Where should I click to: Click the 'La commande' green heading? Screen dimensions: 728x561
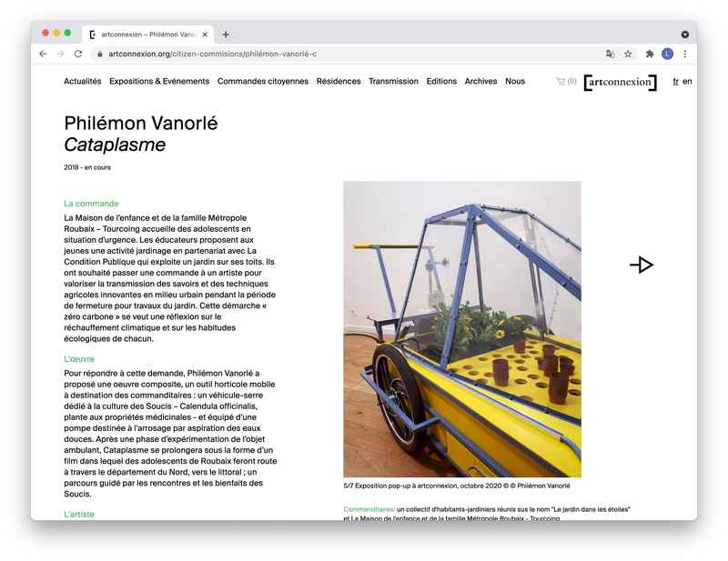pos(92,204)
